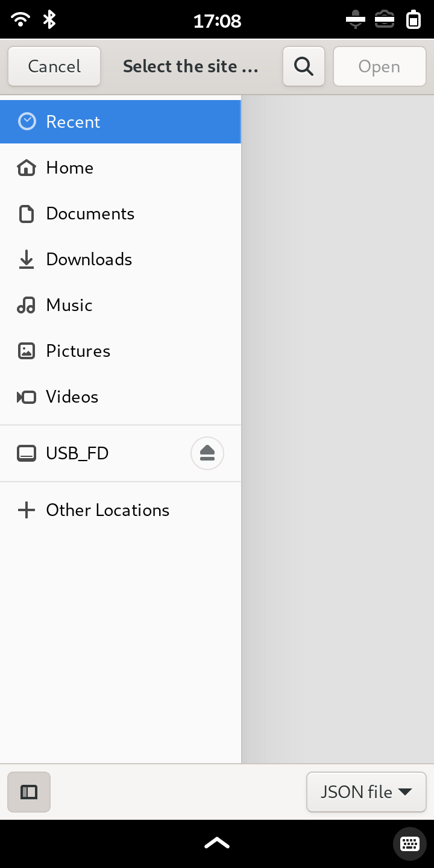Viewport: 434px width, 868px height.
Task: Open the Pictures folder
Action: pos(121,351)
